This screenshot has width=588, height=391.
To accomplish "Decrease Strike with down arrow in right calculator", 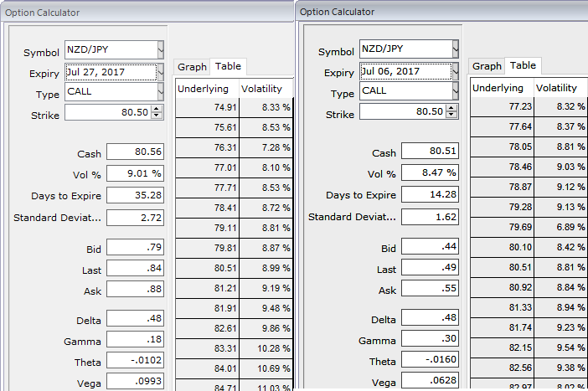I will point(451,115).
